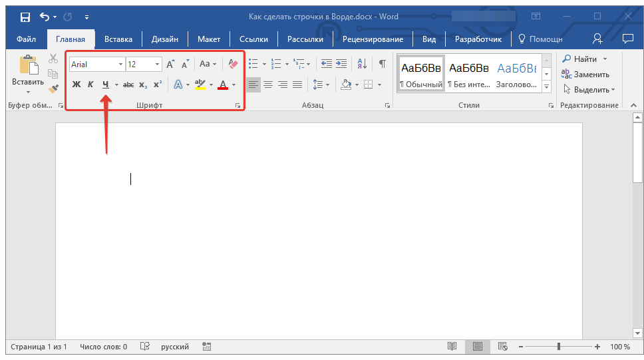Screen dimensions: 644x360
Task: Decrease font size with the smaller A
Action: click(x=186, y=64)
